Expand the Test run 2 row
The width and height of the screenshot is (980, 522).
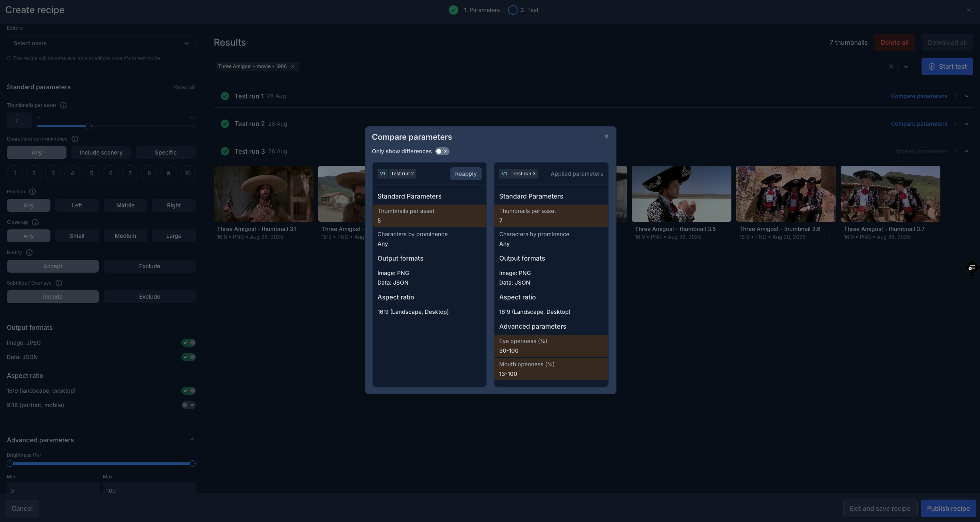[x=967, y=124]
